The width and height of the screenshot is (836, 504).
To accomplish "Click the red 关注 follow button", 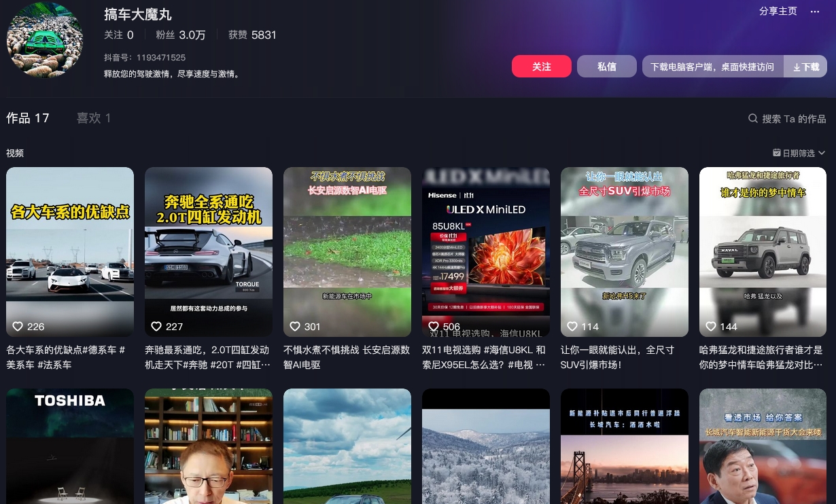I will tap(542, 67).
